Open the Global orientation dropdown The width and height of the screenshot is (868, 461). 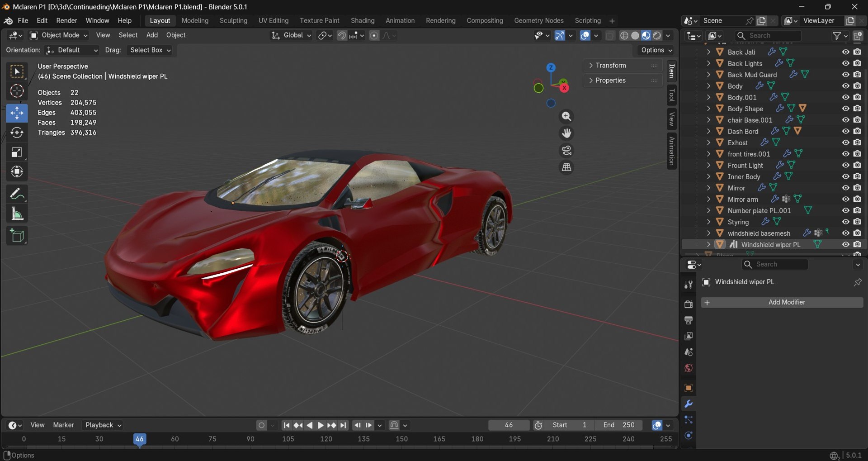click(x=291, y=35)
